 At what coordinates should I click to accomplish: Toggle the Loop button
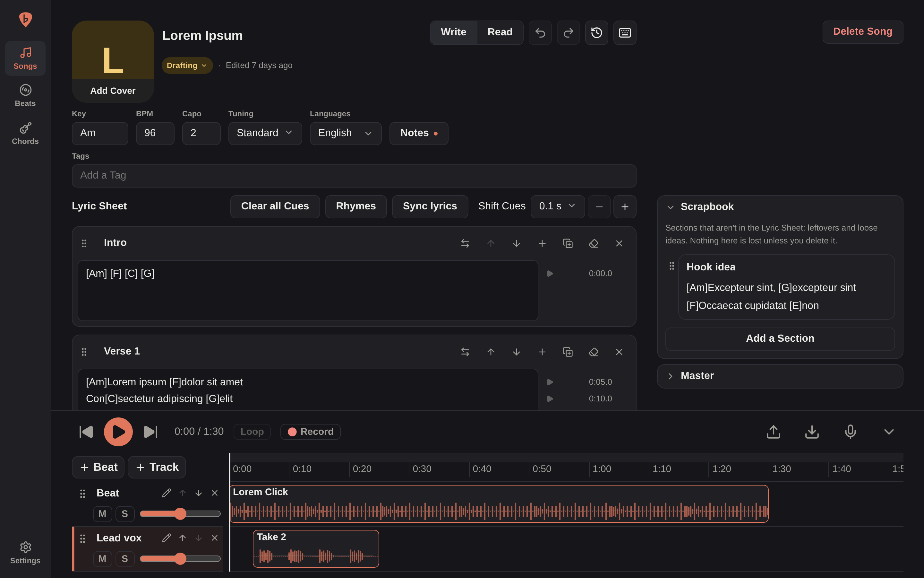tap(252, 432)
